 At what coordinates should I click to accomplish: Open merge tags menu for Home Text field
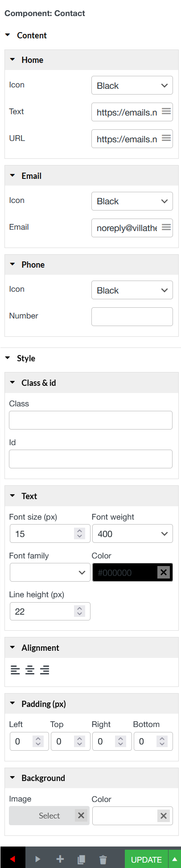(166, 112)
